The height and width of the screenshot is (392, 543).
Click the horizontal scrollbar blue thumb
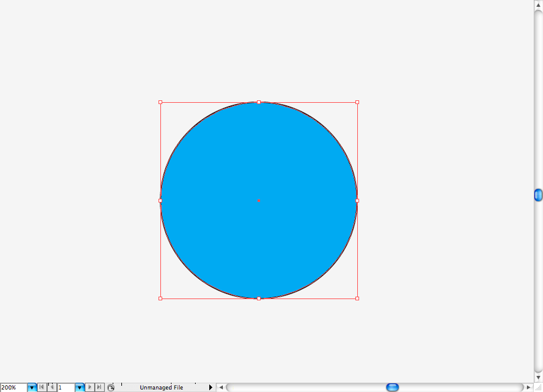coord(393,387)
